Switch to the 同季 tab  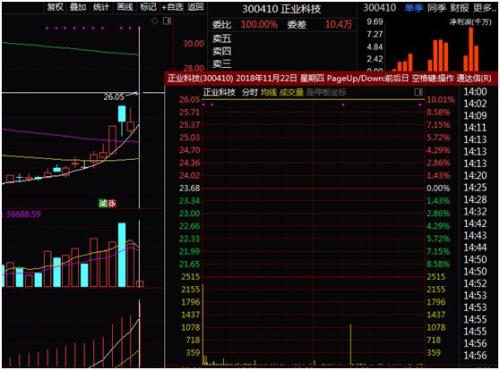pyautogui.click(x=436, y=8)
